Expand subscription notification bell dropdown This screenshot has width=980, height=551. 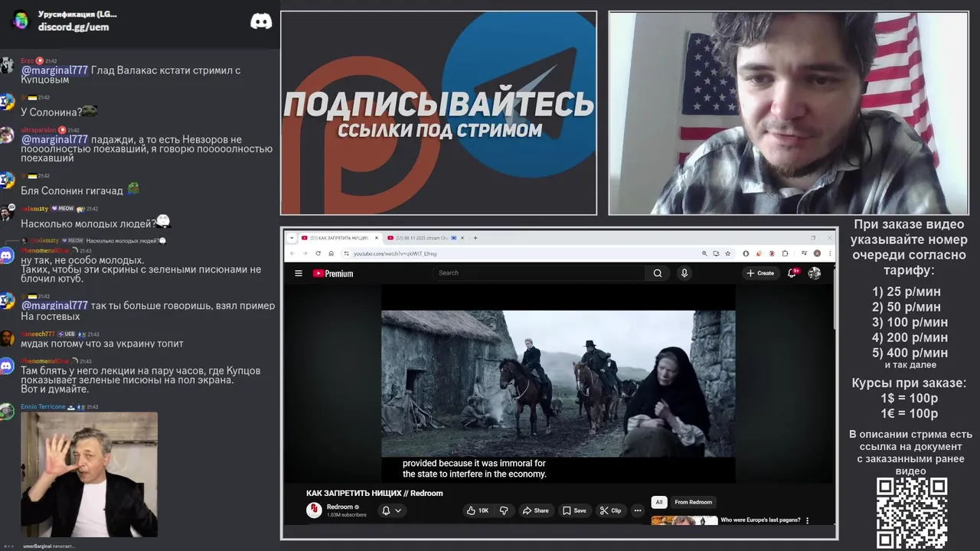coord(391,510)
